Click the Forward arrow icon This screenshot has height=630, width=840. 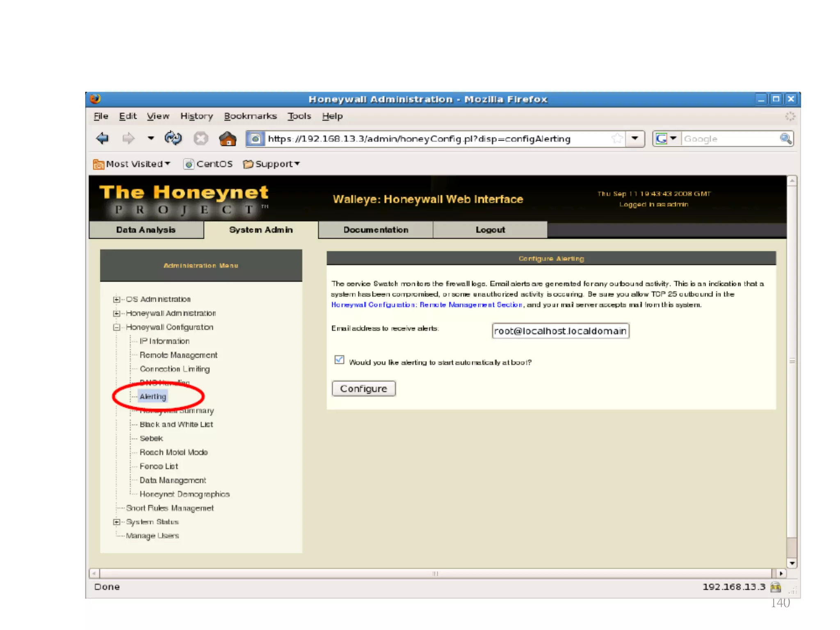(128, 139)
